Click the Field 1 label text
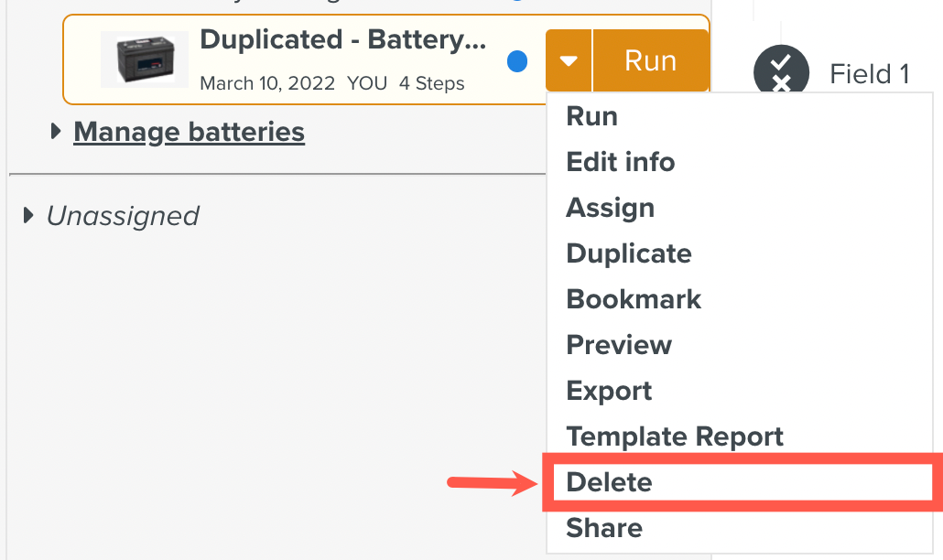943x560 pixels. point(869,73)
